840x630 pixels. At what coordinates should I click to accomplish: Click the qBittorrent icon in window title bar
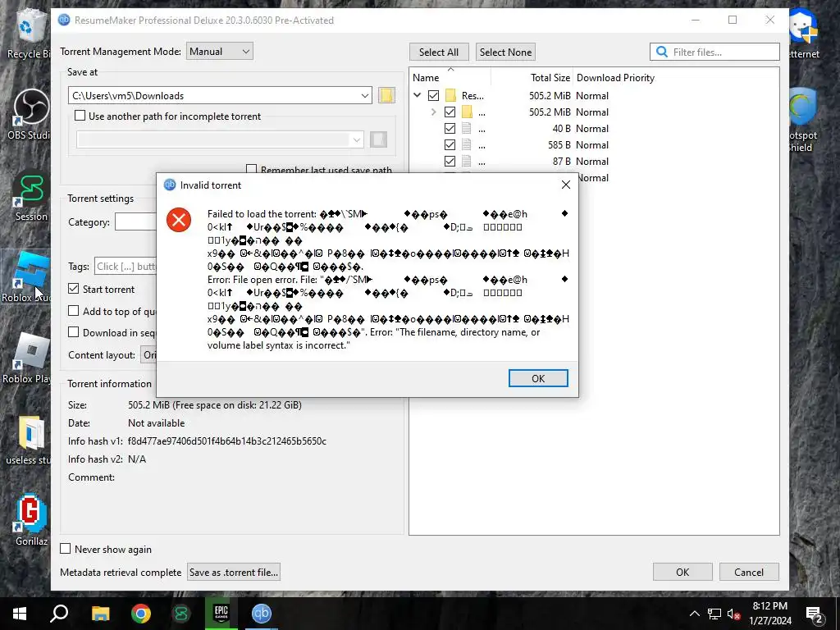coord(64,20)
